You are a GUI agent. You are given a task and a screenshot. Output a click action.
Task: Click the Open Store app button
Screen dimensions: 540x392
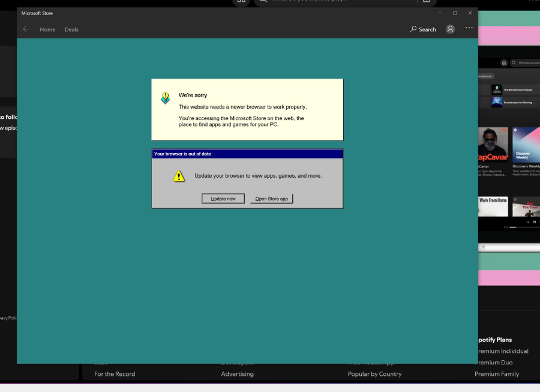[x=272, y=199]
